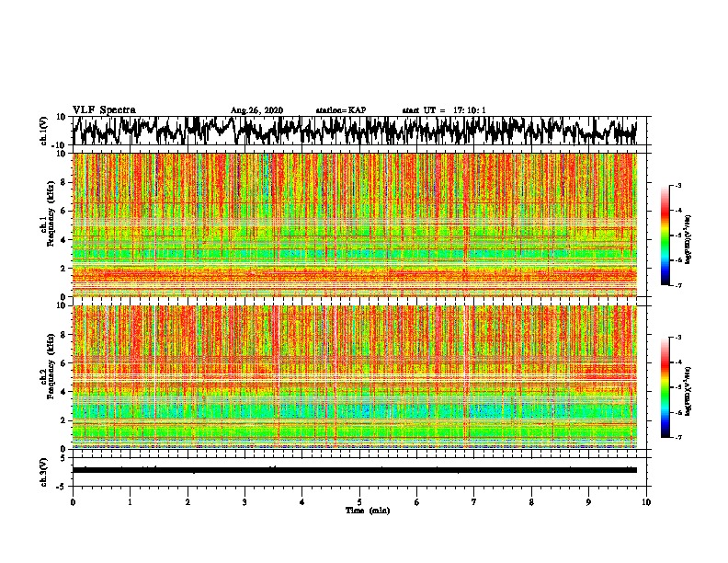Click the "station=KAP" header label
The height and width of the screenshot is (563, 728).
(x=341, y=110)
